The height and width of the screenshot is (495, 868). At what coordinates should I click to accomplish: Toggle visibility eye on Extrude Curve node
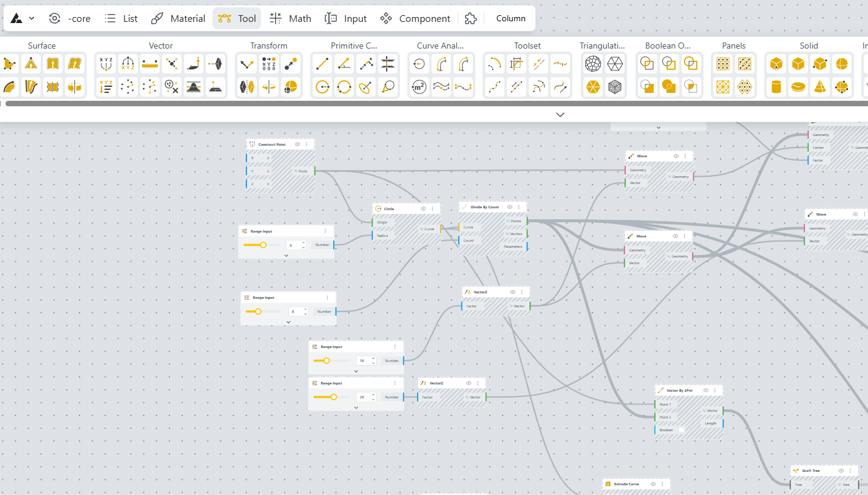click(653, 484)
